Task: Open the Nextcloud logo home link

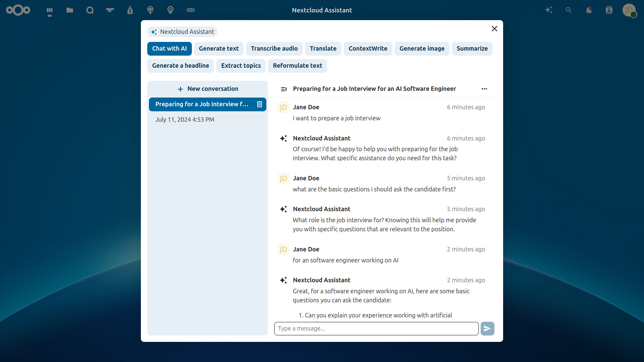Action: coord(18,10)
